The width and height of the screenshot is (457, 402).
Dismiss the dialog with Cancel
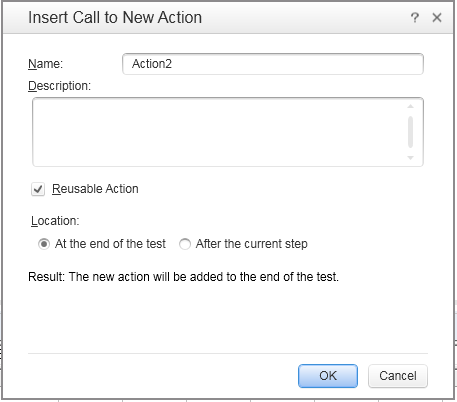(x=398, y=376)
